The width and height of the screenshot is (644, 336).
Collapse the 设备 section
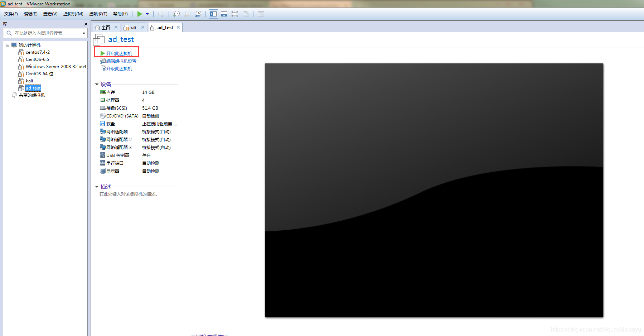(x=97, y=85)
